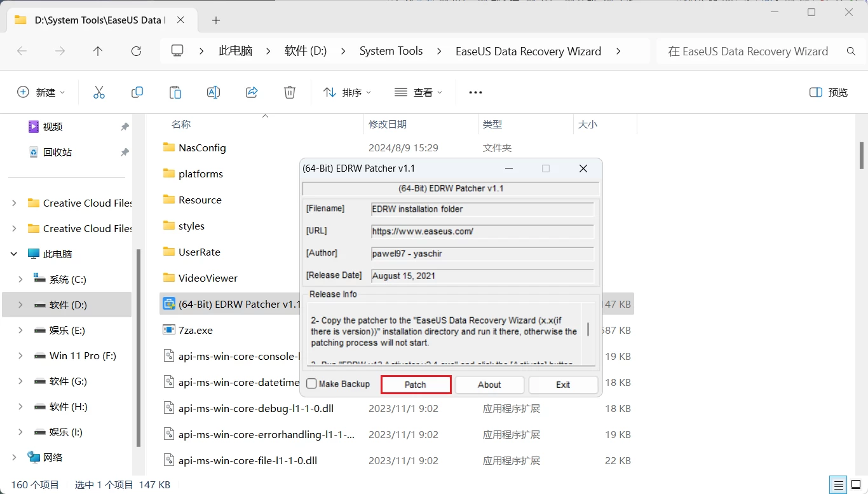Toggle the 预览 preview pane
The image size is (868, 494).
[829, 92]
